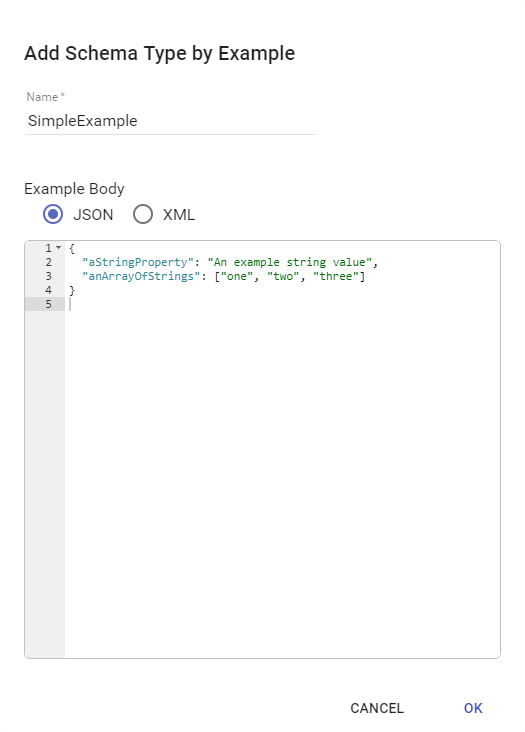Select the XML radio button

point(143,214)
